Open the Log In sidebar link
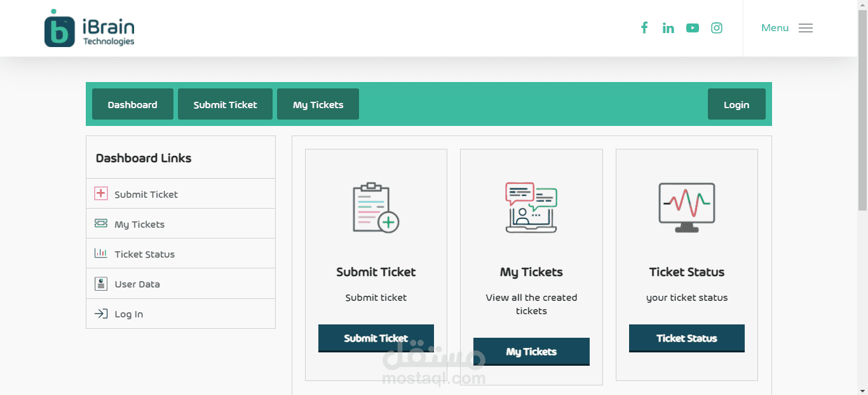The image size is (868, 395). pos(128,314)
